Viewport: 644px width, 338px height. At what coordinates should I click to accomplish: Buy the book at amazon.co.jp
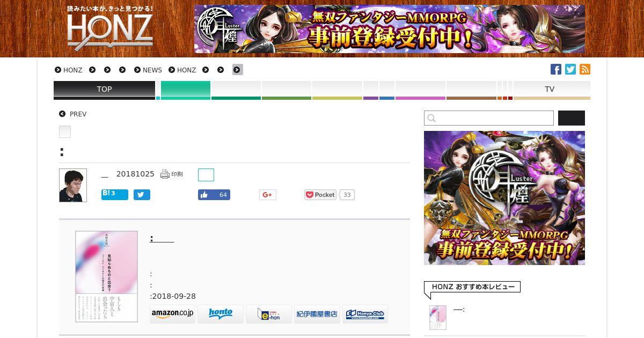[x=172, y=314]
